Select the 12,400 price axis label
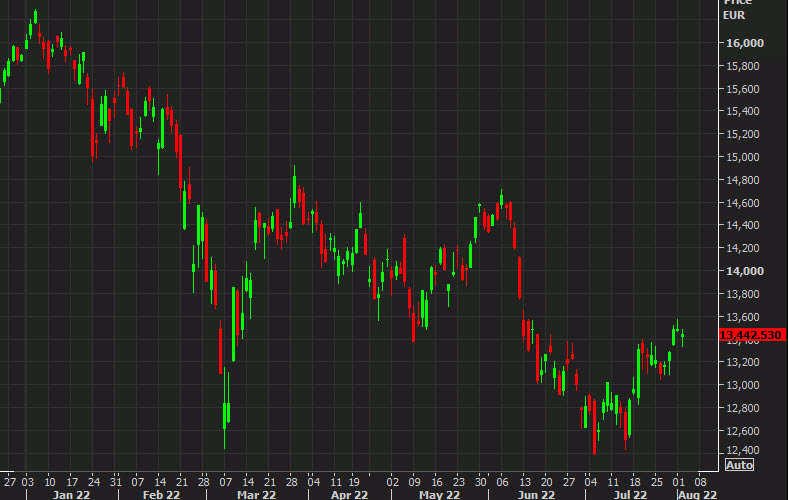This screenshot has width=788, height=500. pyautogui.click(x=743, y=450)
